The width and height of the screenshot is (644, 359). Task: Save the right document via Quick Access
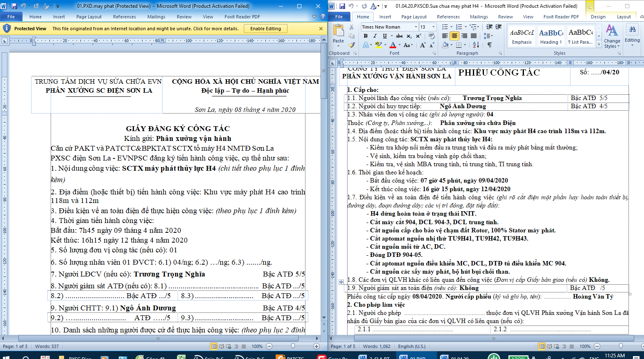tap(342, 6)
